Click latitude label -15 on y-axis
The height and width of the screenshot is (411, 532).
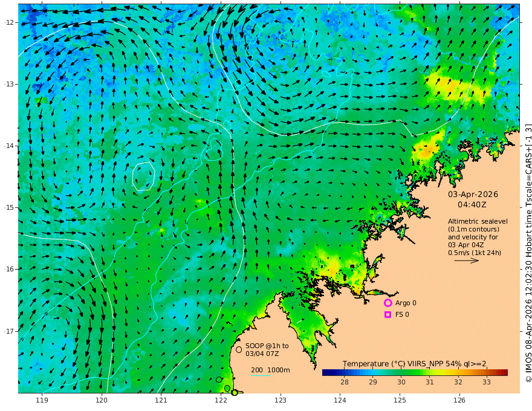pos(9,207)
